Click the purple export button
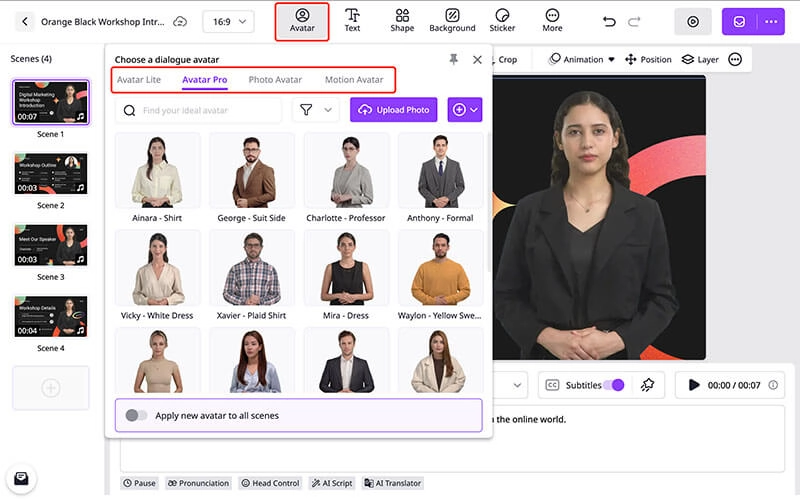800x500 pixels. (x=739, y=22)
